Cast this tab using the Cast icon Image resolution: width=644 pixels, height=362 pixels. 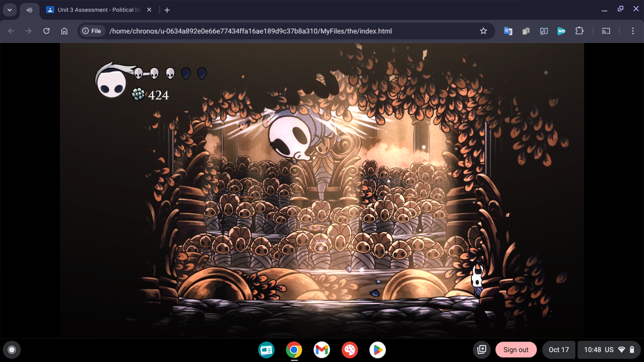point(606,31)
